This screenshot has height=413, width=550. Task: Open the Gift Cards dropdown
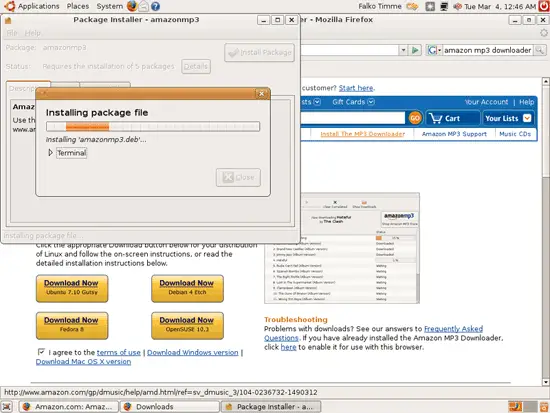(353, 102)
